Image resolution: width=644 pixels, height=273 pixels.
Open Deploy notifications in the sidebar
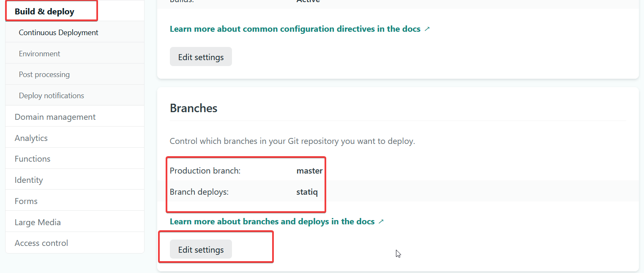(x=51, y=96)
